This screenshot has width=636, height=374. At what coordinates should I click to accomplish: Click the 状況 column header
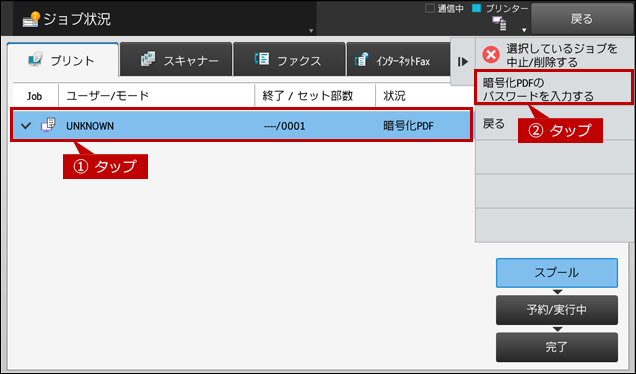(394, 96)
